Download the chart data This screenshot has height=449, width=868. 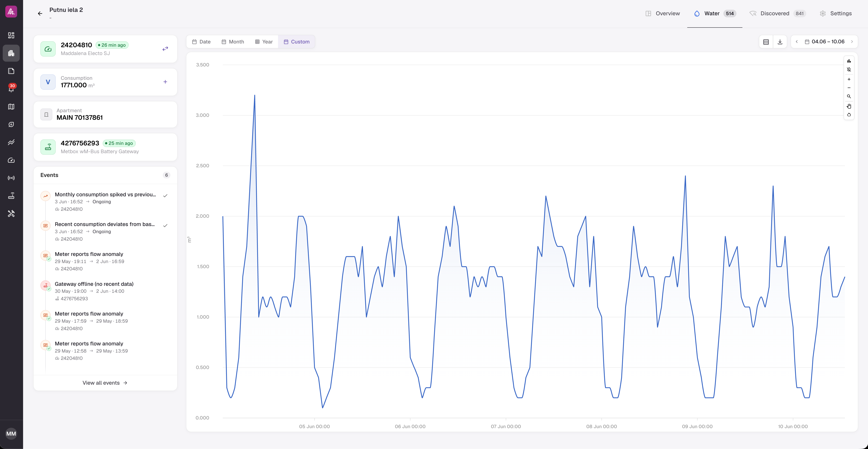coord(780,42)
